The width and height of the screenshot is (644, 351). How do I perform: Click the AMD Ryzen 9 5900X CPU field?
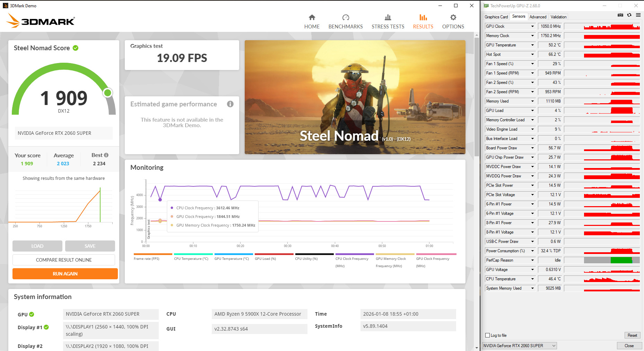259,314
